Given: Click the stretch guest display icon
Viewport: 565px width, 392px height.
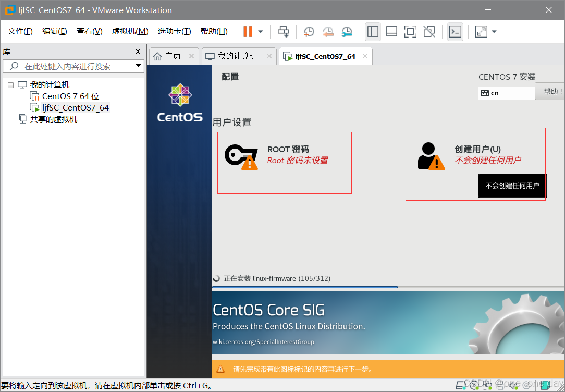Looking at the screenshot, I should (482, 32).
